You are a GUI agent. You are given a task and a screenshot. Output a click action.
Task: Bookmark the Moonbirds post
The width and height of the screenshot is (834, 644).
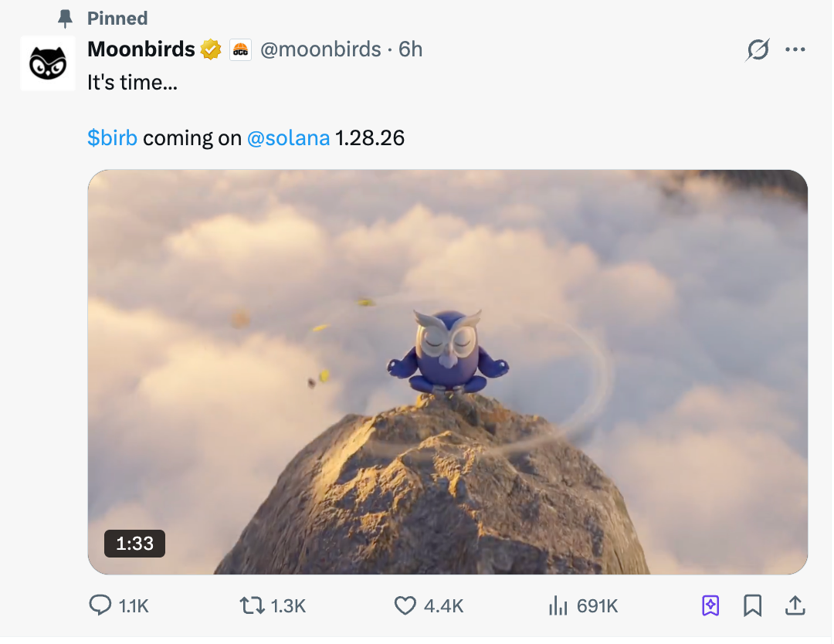(x=752, y=606)
